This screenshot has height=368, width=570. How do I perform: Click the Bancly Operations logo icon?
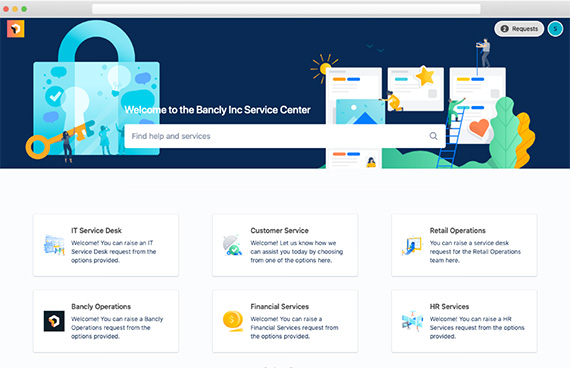click(54, 321)
